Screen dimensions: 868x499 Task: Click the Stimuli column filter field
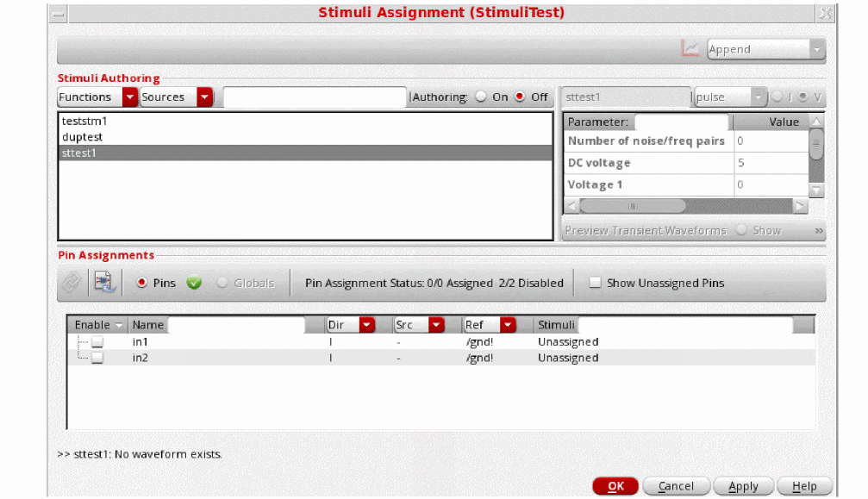684,325
